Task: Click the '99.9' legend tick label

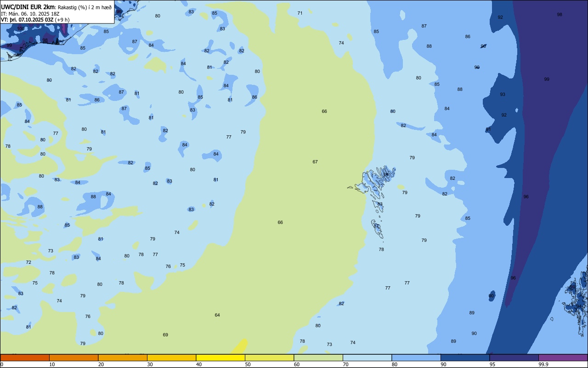Action: pyautogui.click(x=543, y=364)
